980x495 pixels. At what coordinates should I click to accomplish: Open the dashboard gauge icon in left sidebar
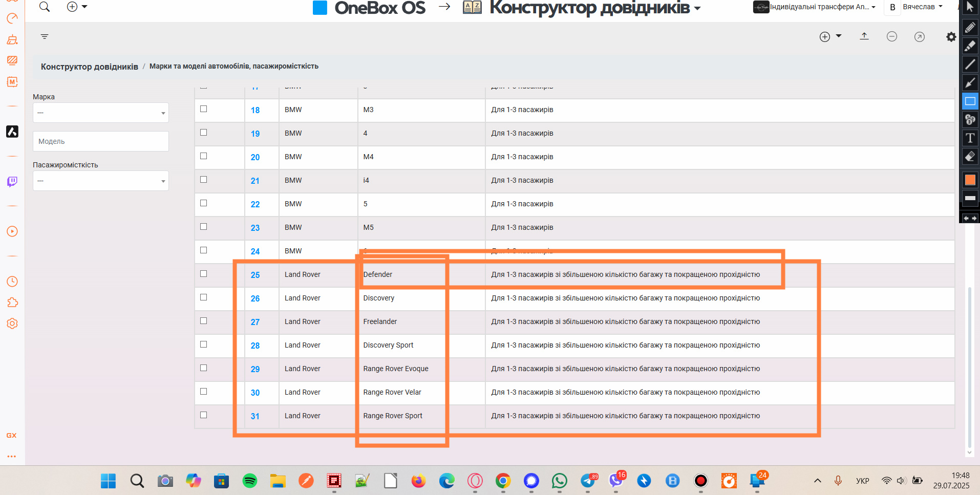(12, 18)
